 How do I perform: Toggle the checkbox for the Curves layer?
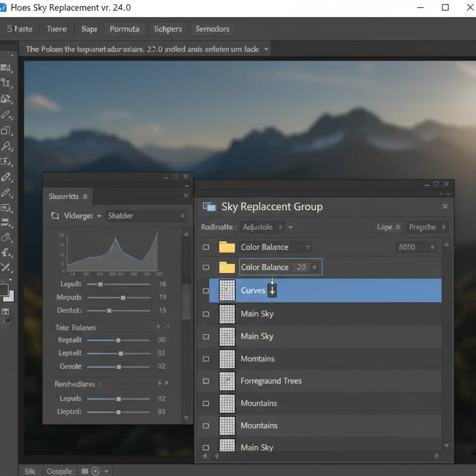pos(206,291)
